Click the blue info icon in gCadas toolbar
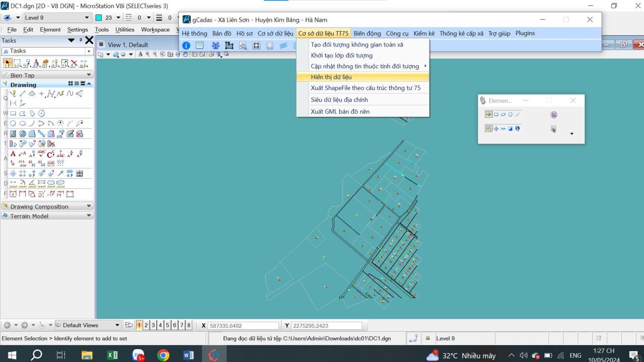Screen dimensions: 644x362 pos(186,46)
